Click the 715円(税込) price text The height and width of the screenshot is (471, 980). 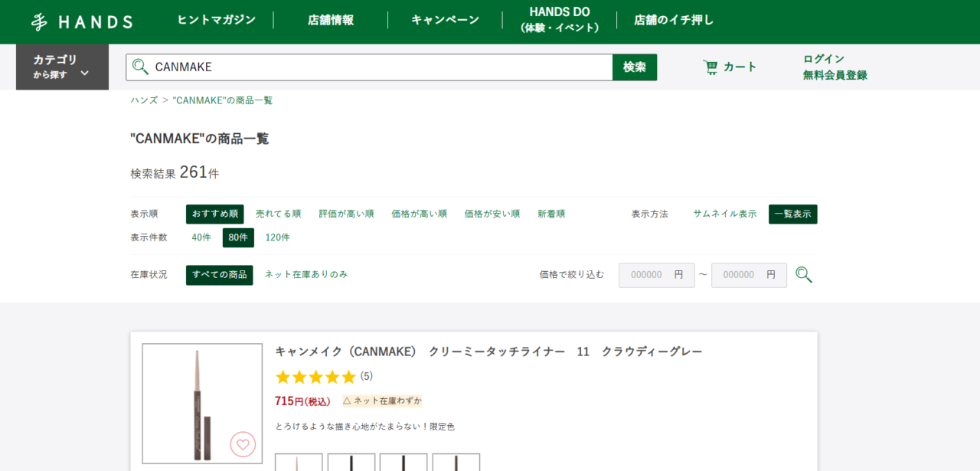point(302,401)
